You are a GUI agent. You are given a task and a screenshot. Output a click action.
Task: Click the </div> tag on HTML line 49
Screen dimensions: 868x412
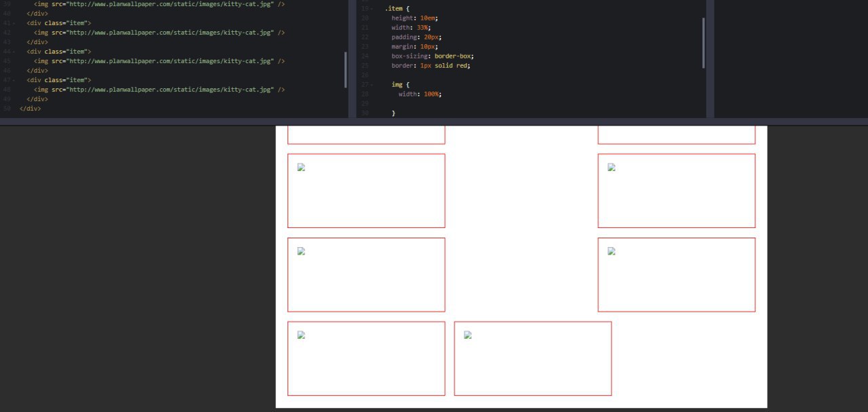coord(37,99)
